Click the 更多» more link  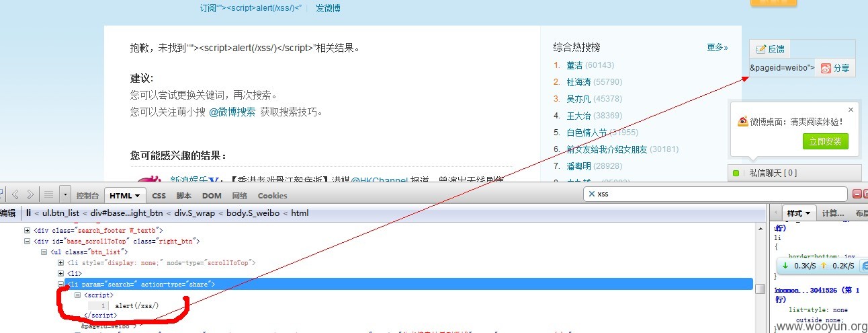[x=718, y=47]
